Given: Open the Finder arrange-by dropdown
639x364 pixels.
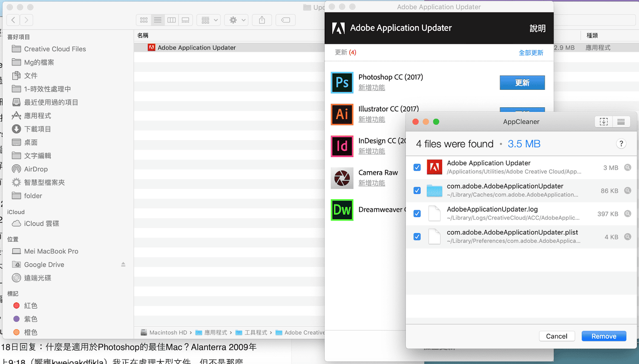Looking at the screenshot, I should pos(209,20).
